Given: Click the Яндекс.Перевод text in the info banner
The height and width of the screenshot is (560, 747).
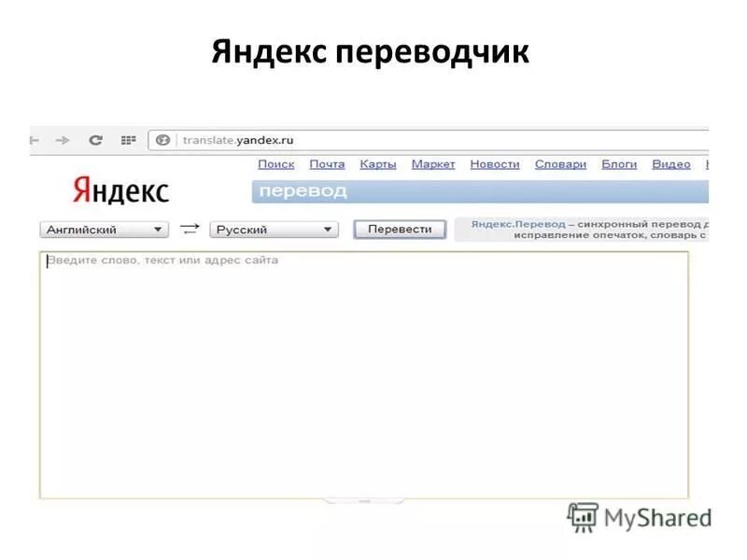Looking at the screenshot, I should (518, 224).
